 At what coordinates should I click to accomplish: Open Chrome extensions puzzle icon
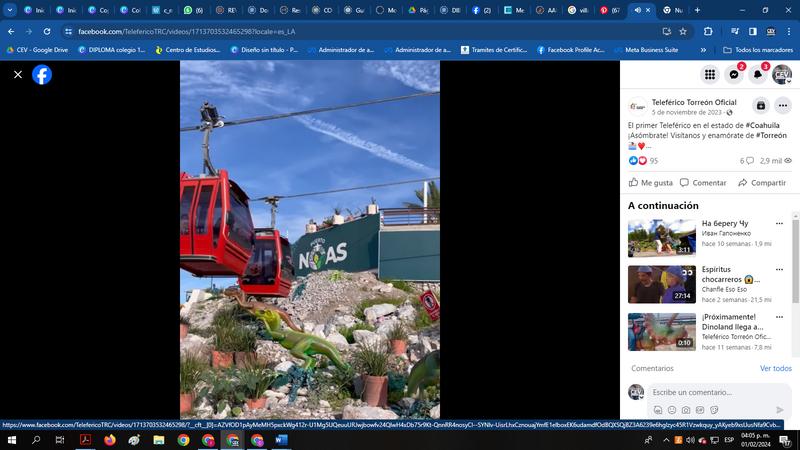(x=708, y=31)
